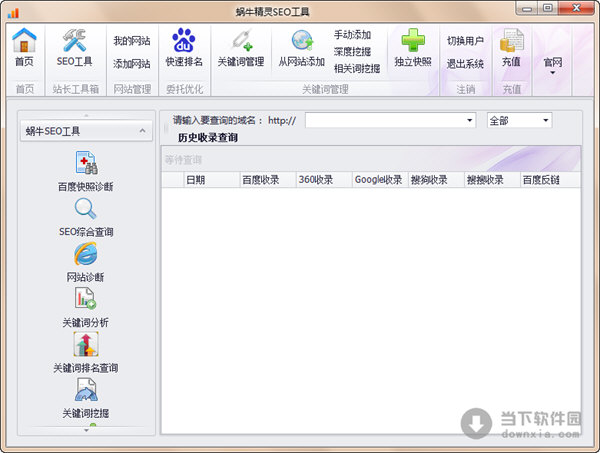Click the 等待查询 status text
Image resolution: width=600 pixels, height=453 pixels.
point(183,160)
